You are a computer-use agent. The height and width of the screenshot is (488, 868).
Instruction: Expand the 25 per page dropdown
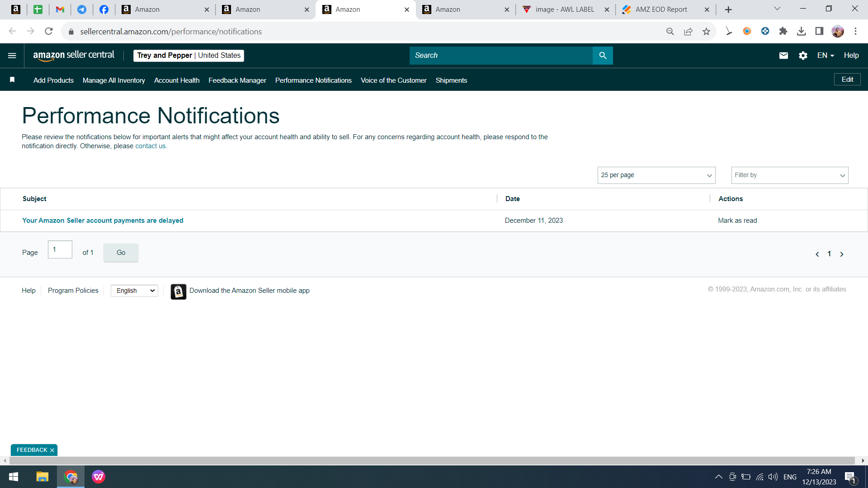point(656,175)
